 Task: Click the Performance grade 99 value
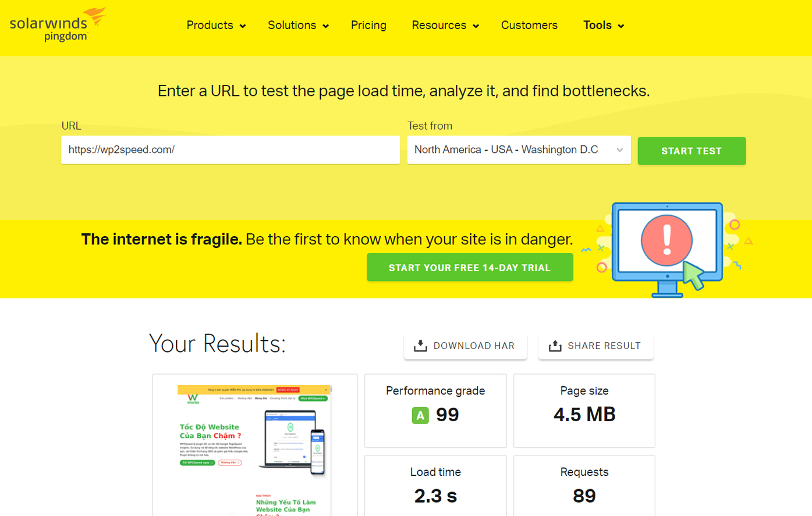point(447,415)
